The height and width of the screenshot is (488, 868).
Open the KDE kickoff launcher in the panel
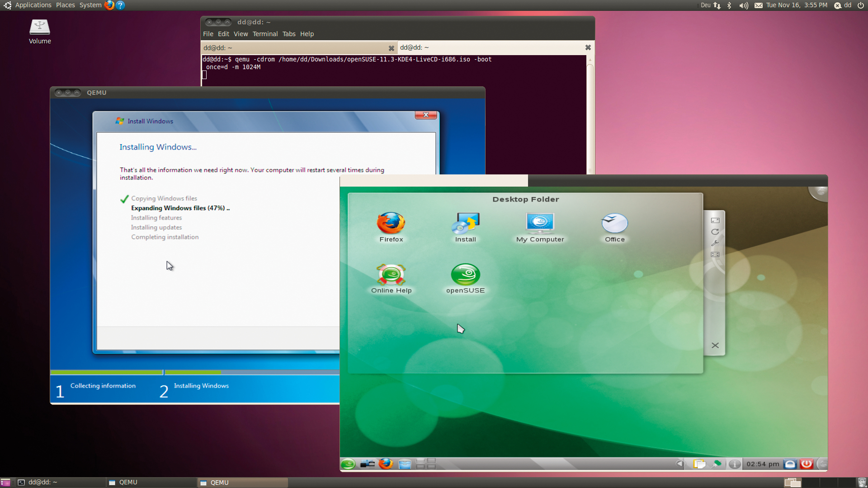click(348, 464)
